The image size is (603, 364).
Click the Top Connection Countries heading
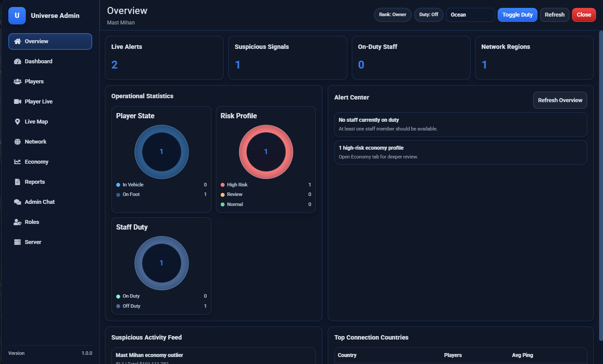coord(371,337)
